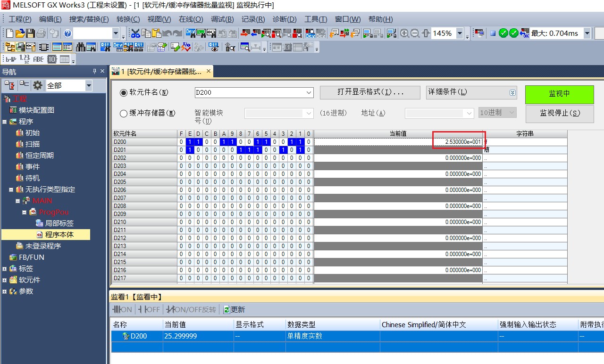Click the Zoom out magnifier icon
This screenshot has width=604, height=364.
pyautogui.click(x=415, y=33)
